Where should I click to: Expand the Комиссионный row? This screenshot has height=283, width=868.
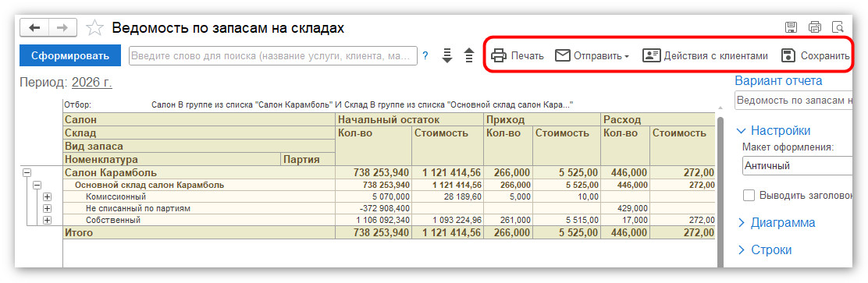(47, 196)
